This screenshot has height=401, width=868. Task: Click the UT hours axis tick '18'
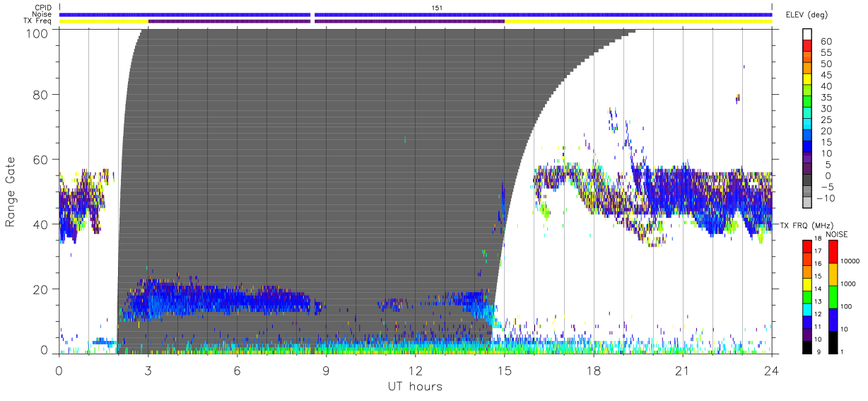[x=593, y=371]
